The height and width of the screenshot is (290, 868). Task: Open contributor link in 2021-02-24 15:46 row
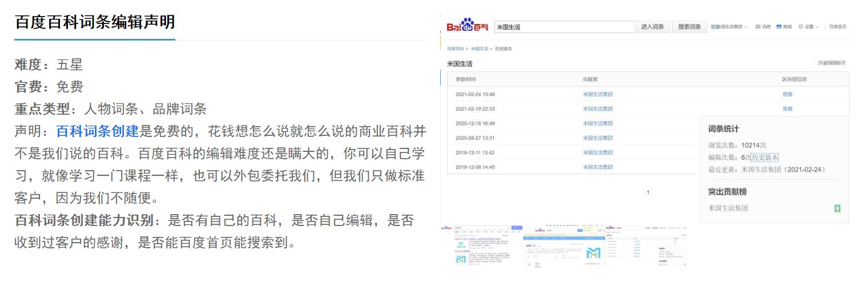(x=597, y=94)
